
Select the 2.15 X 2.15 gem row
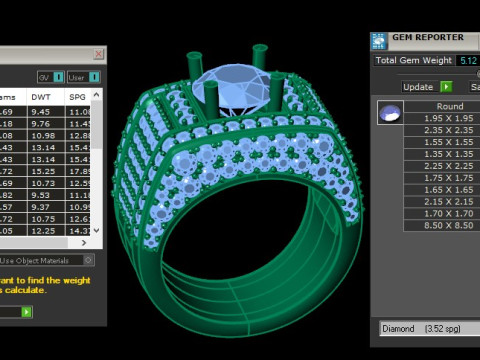point(448,202)
